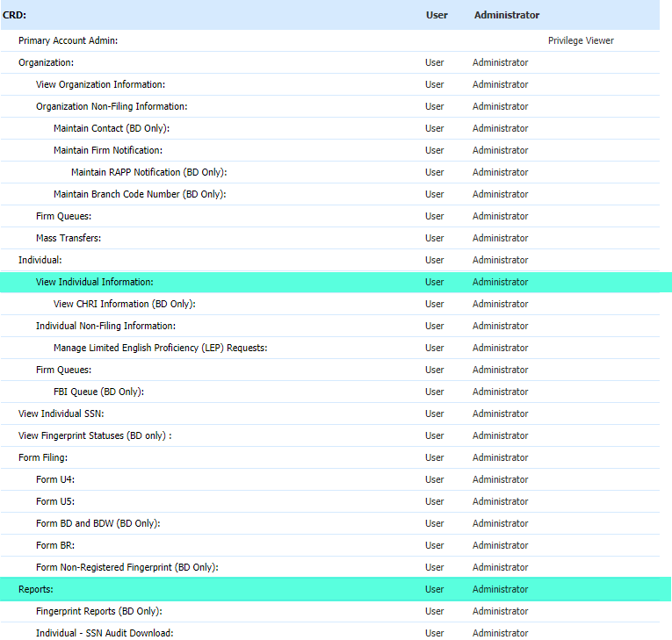Screen dimensions: 672x640
Task: Select Mass Transfers privilege row
Action: [x=69, y=238]
